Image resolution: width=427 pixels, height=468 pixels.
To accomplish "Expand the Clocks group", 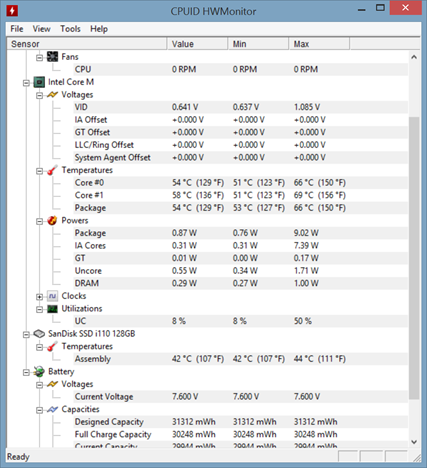I will 39,297.
